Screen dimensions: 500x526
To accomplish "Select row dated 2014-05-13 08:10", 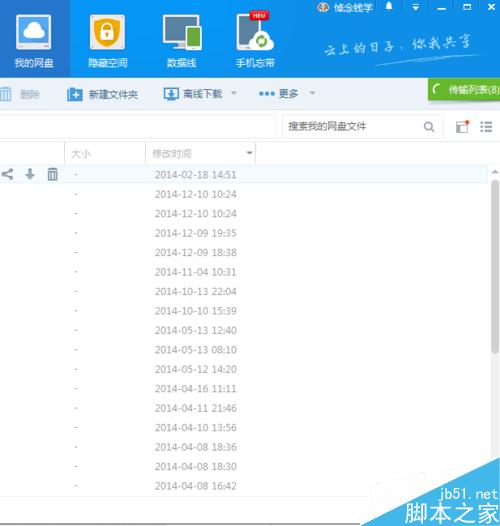I will pos(244,350).
